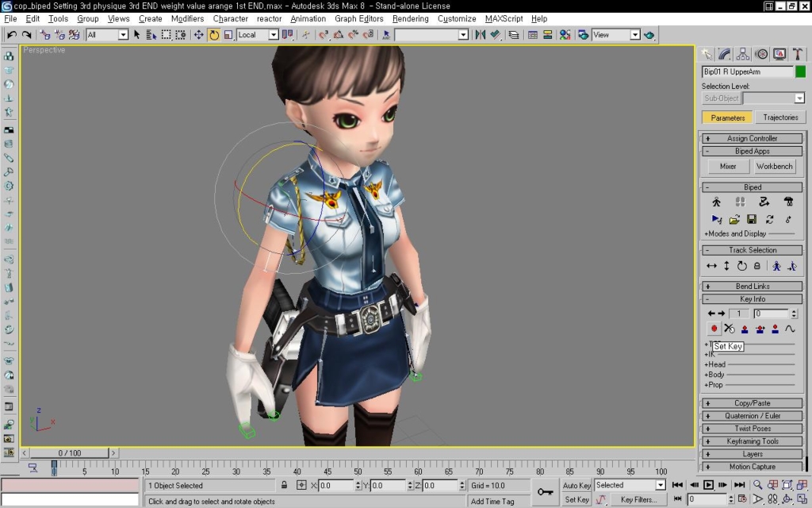Expand the Bend Links rollout
The height and width of the screenshot is (508, 812).
tap(752, 286)
